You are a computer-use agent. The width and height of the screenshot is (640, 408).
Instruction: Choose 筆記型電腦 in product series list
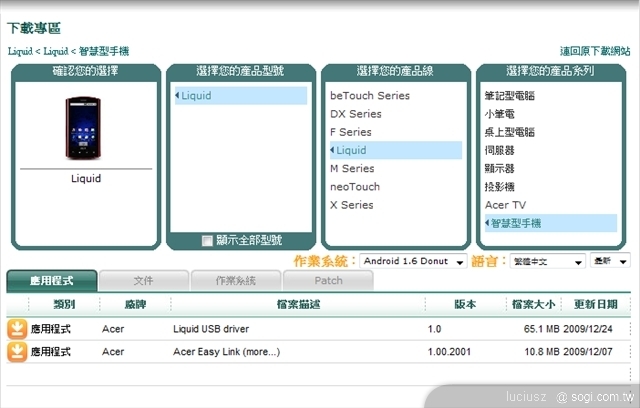pos(510,96)
